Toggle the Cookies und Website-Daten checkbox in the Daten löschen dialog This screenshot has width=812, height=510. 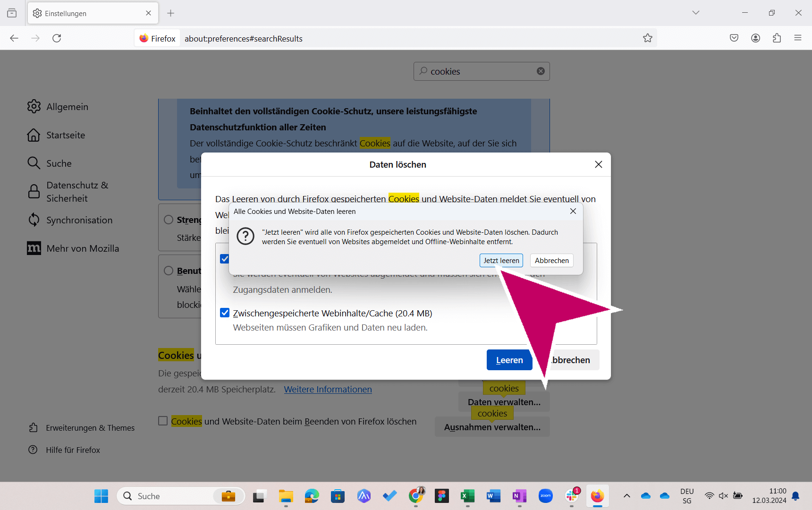point(225,259)
